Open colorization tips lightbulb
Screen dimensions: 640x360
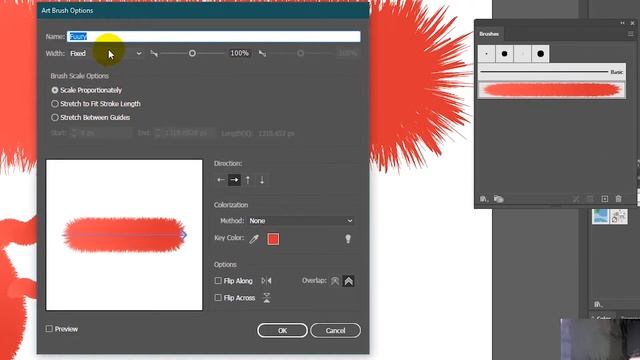click(x=348, y=239)
